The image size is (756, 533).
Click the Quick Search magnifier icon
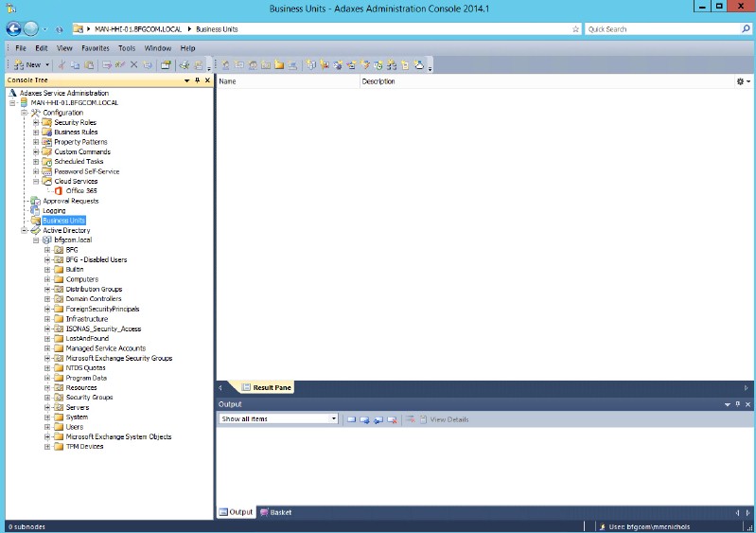[x=746, y=29]
